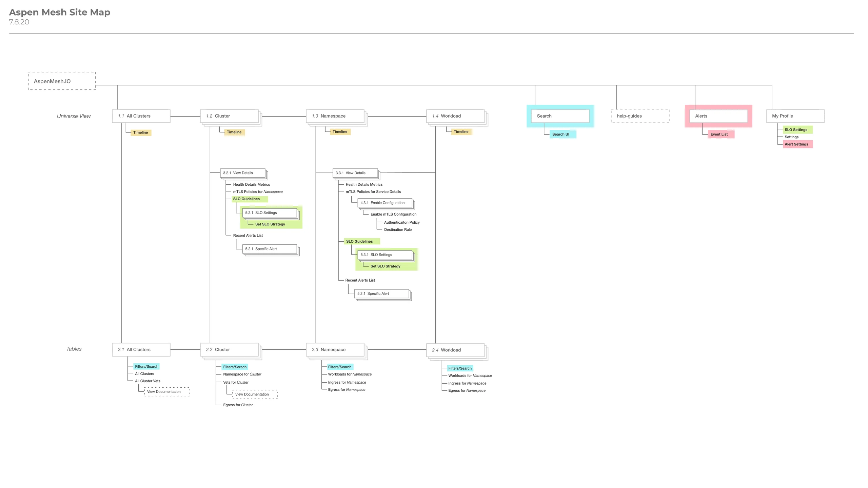Open the My Profile node
This screenshot has height=488, width=868.
[x=795, y=116]
